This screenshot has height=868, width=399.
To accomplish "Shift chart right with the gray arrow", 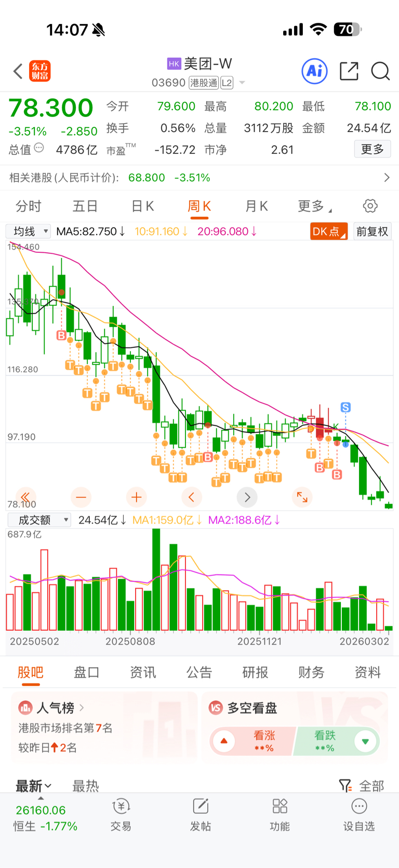I will (247, 497).
